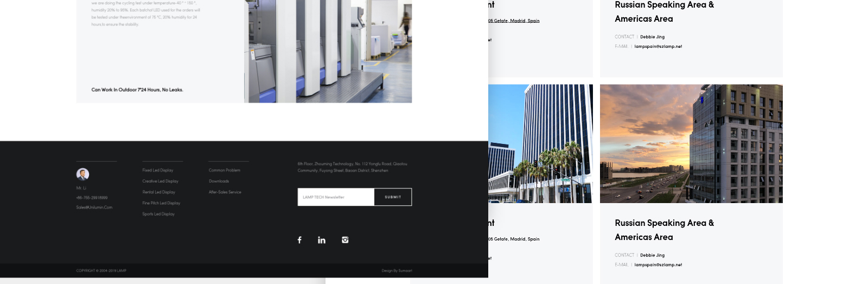Screen dimensions: 868x284
Task: Click the Design By Sumaart credit
Action: (x=397, y=270)
